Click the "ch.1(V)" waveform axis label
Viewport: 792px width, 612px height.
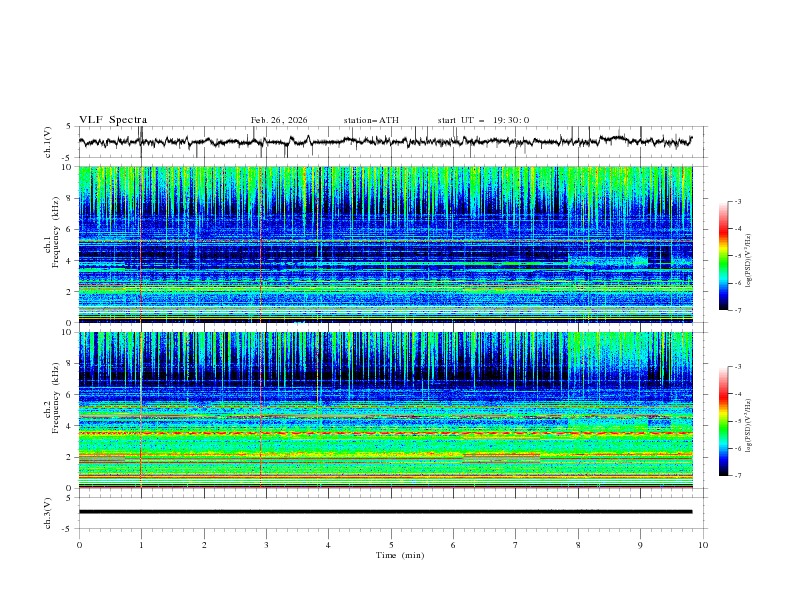coord(48,142)
